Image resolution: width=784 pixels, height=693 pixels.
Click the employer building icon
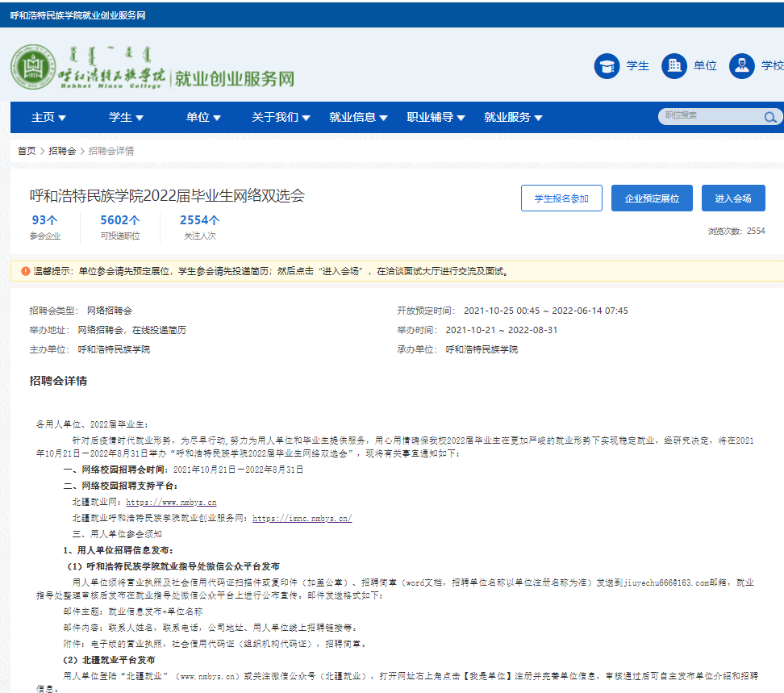[x=673, y=66]
